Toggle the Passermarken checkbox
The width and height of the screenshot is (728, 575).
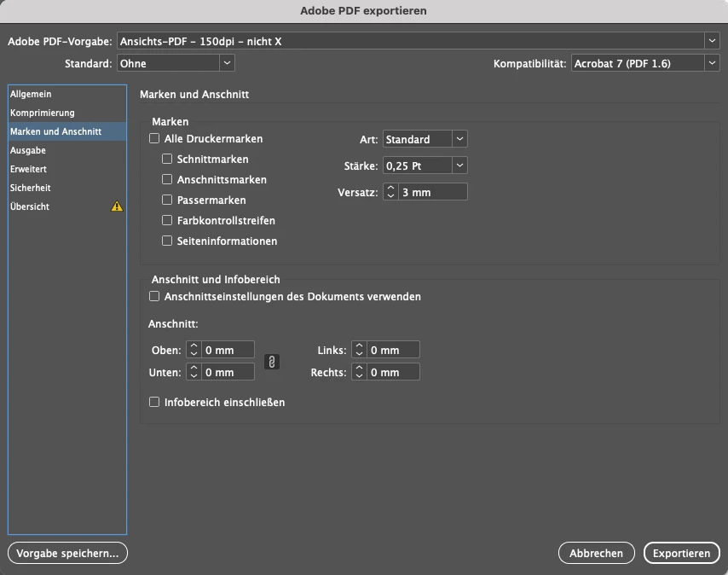click(167, 200)
